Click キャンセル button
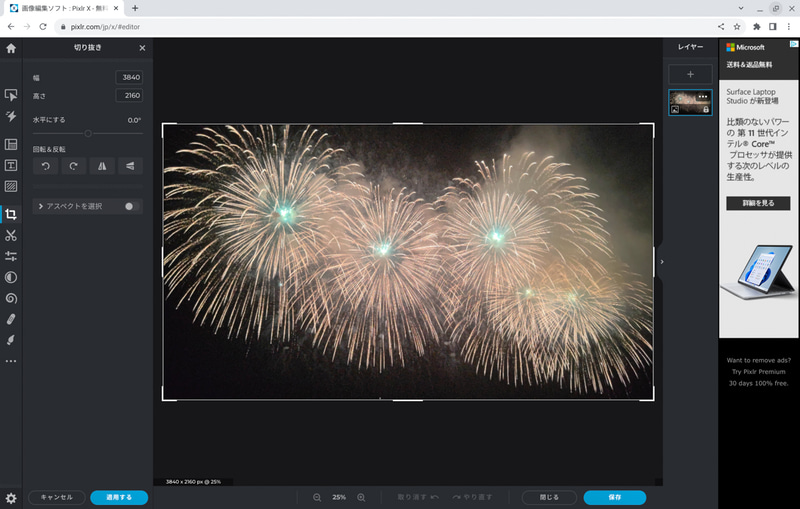This screenshot has width=800, height=509. point(57,497)
